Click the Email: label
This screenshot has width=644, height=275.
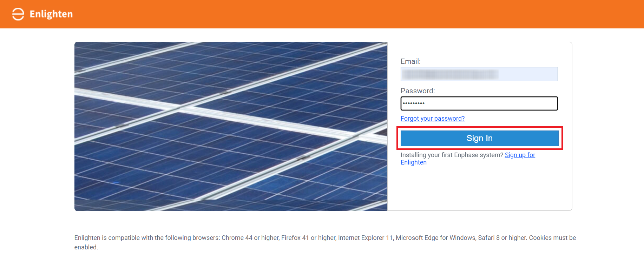(x=410, y=61)
